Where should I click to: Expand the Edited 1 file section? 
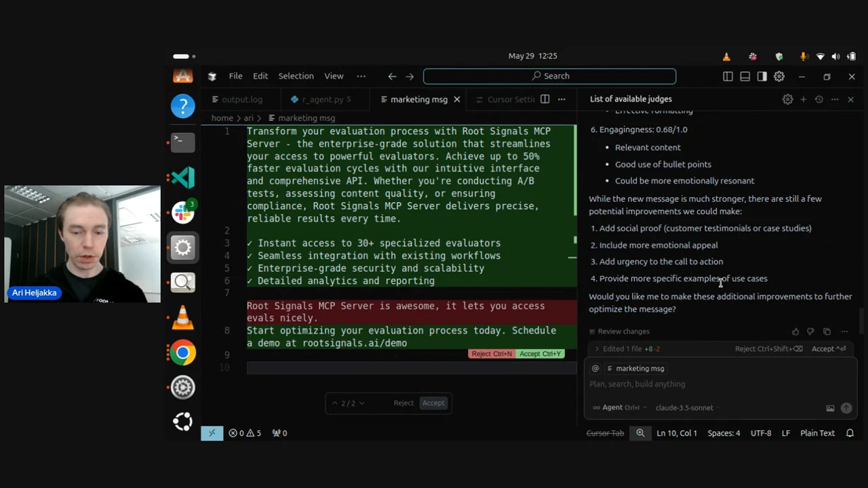point(627,349)
